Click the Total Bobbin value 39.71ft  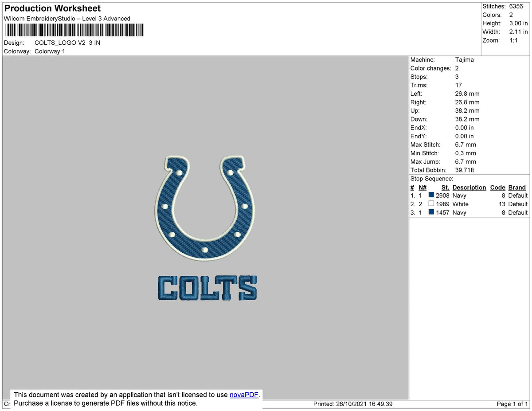point(464,170)
